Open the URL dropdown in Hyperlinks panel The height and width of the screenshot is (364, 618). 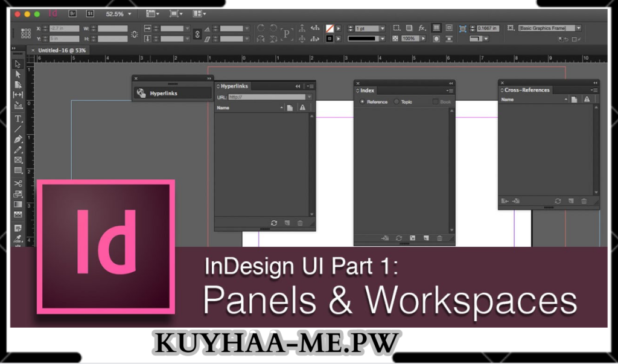pos(310,97)
